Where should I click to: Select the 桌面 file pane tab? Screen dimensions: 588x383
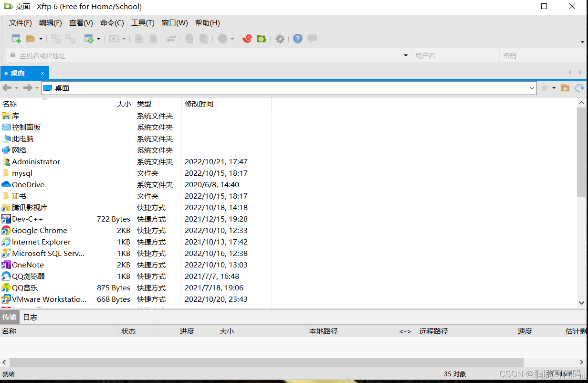pos(24,73)
